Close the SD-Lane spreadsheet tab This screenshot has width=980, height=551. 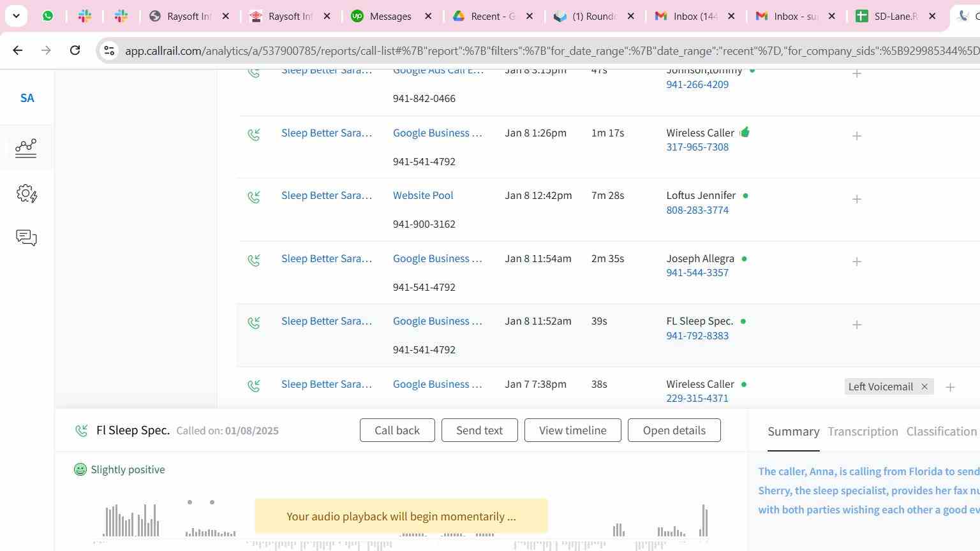932,16
